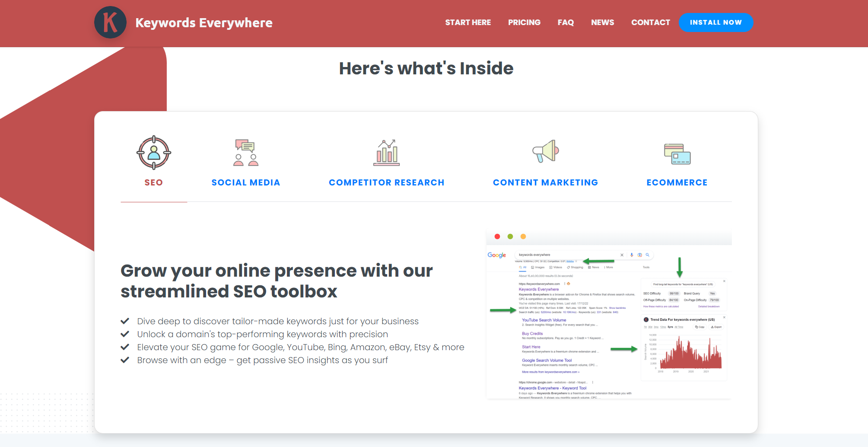Screen dimensions: 868x447
Task: Select the SEO target icon
Action: [x=154, y=153]
